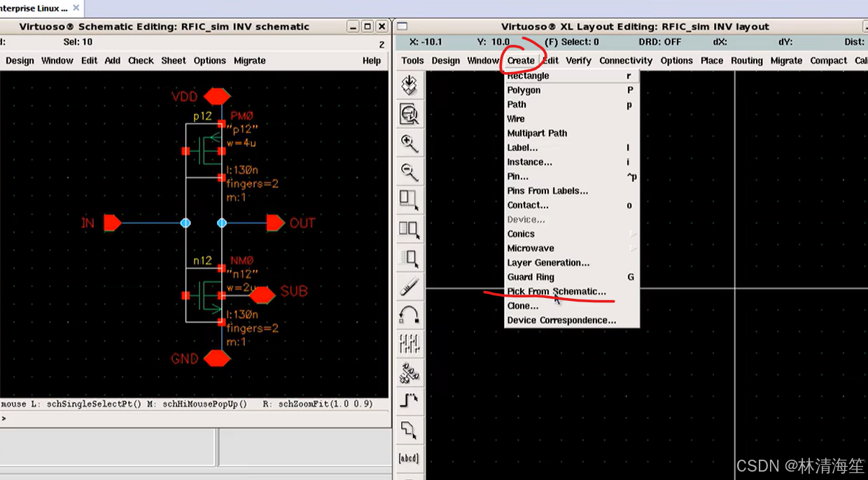Viewport: 868px width, 480px height.
Task: Open Help menu in schematic window
Action: [372, 60]
